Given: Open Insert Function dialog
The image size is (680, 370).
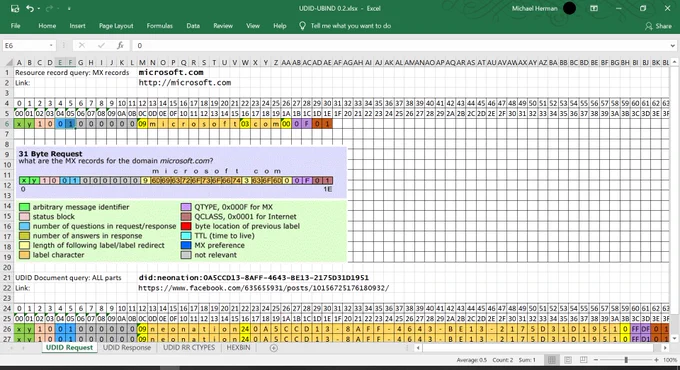Looking at the screenshot, I should [120, 46].
